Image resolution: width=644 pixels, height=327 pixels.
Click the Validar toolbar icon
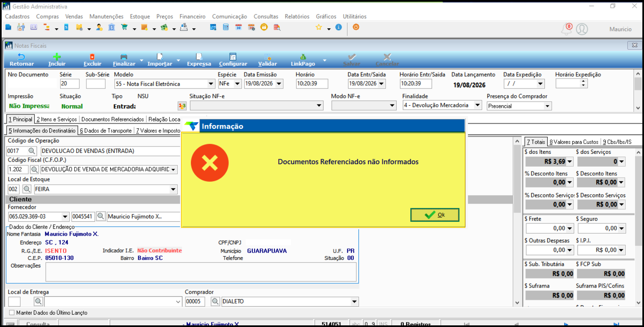[x=267, y=57]
